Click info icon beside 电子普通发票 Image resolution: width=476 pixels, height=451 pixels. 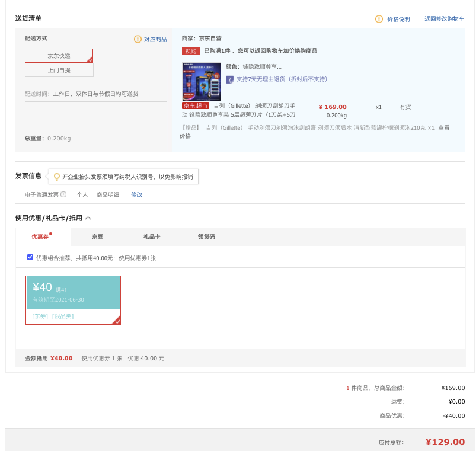click(63, 194)
